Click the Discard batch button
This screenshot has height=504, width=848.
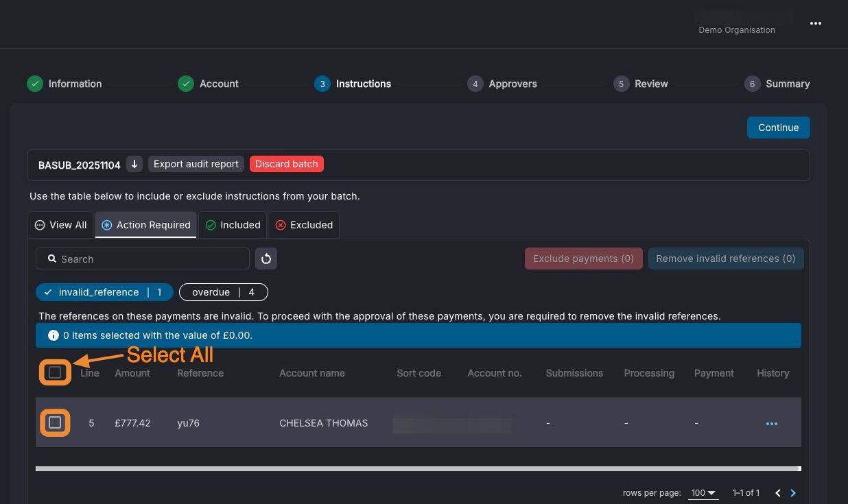point(287,164)
